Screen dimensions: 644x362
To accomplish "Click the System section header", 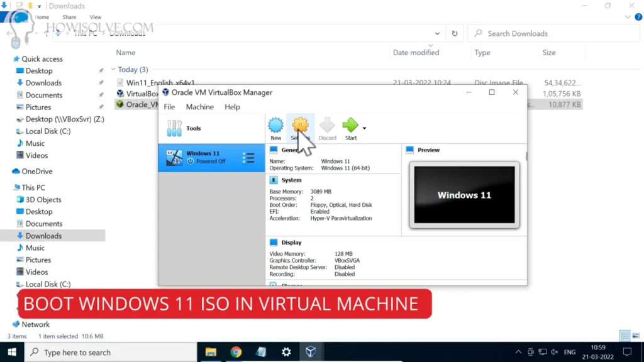I will click(291, 180).
